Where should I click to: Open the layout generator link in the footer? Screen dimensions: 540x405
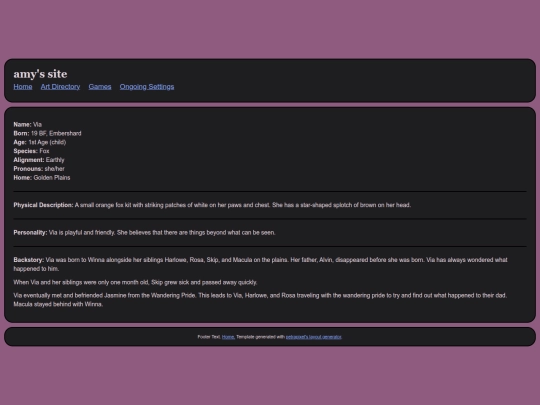[313, 337]
